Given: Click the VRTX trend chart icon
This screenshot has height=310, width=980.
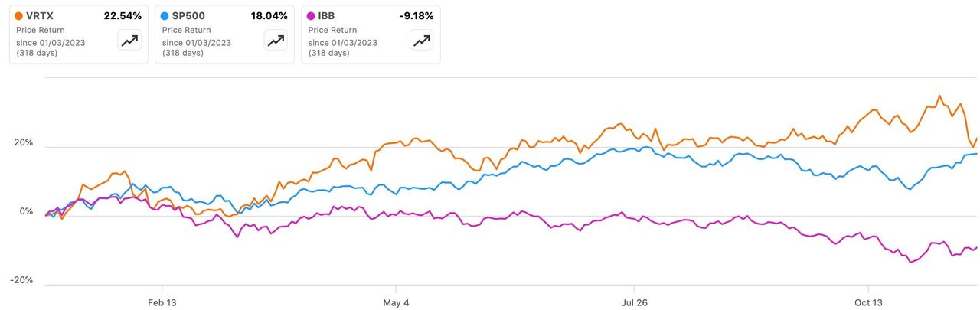Looking at the screenshot, I should pyautogui.click(x=129, y=41).
